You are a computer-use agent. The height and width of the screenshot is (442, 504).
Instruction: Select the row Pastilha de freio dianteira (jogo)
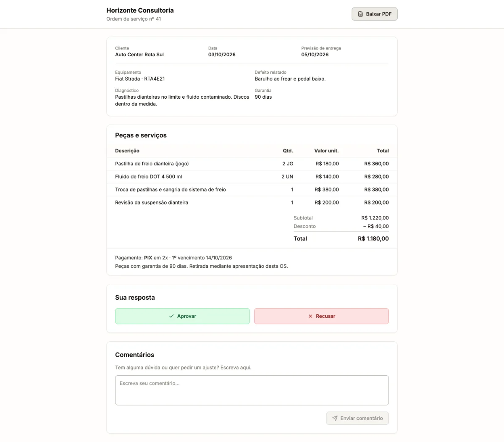(252, 164)
